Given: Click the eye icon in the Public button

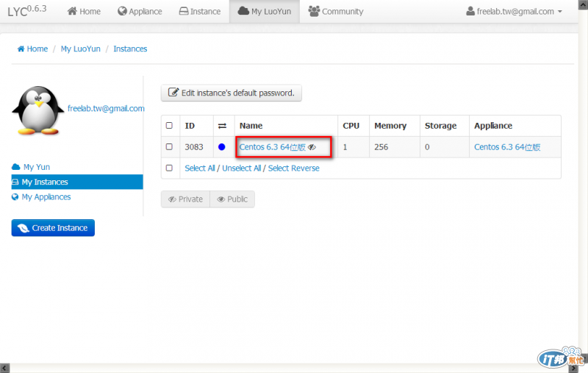Looking at the screenshot, I should tap(221, 199).
